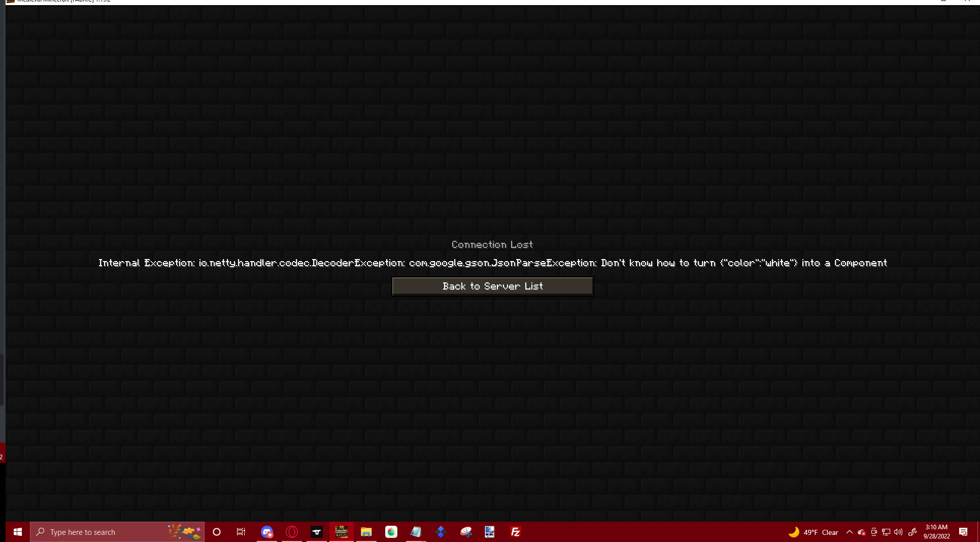The width and height of the screenshot is (980, 542).
Task: Open Notepad from the taskbar
Action: coord(416,532)
